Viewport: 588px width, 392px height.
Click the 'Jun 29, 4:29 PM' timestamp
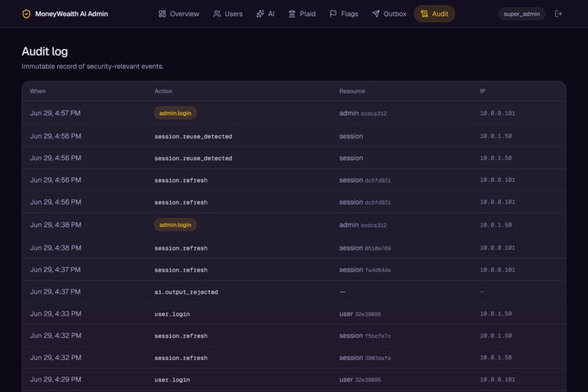click(55, 380)
